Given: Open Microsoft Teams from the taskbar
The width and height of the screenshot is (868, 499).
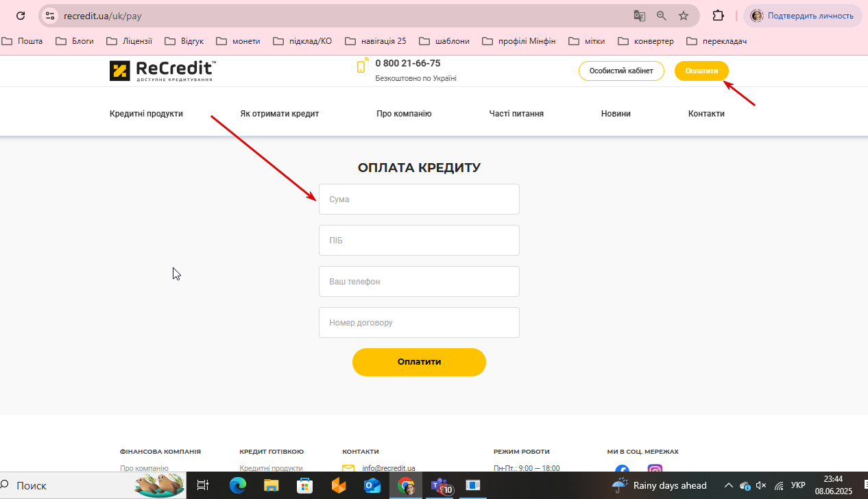Looking at the screenshot, I should click(442, 485).
